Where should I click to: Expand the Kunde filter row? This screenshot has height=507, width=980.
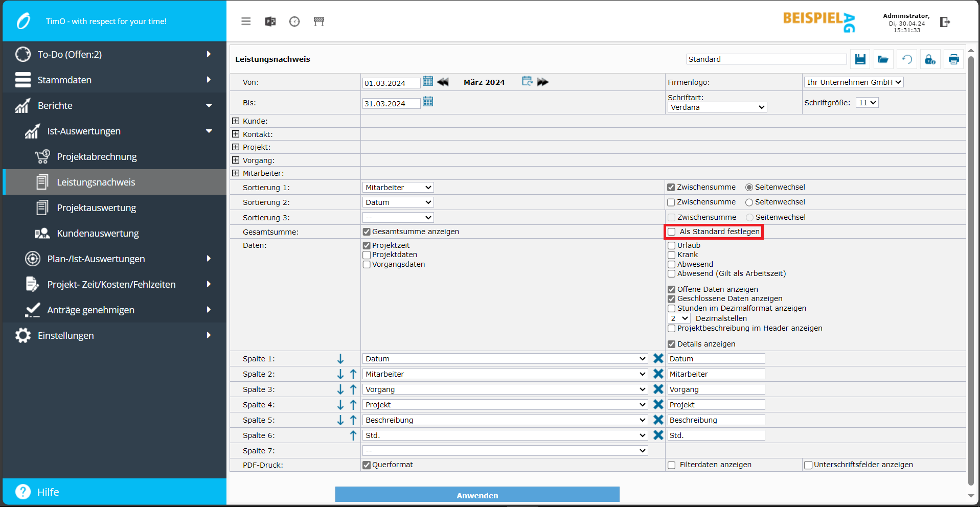click(236, 121)
